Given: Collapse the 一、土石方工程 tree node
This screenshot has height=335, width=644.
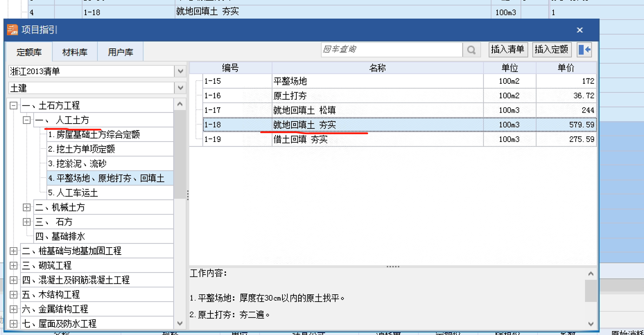Looking at the screenshot, I should point(14,106).
